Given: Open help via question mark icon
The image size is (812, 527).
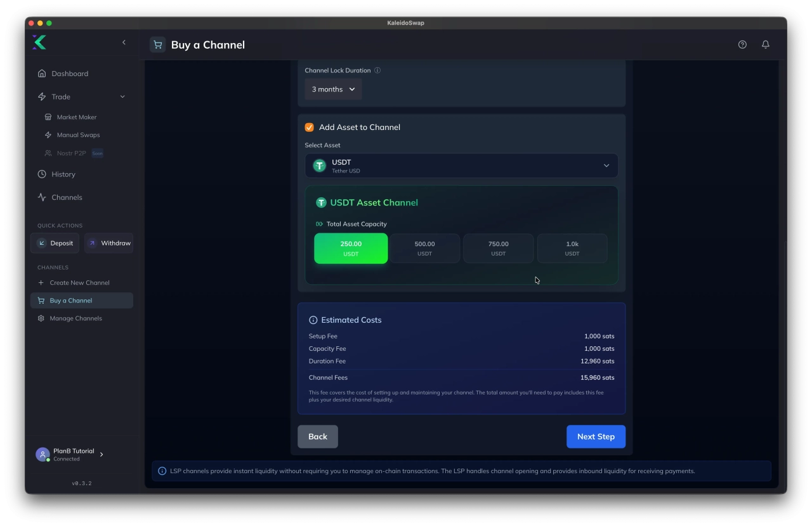Looking at the screenshot, I should (x=742, y=44).
